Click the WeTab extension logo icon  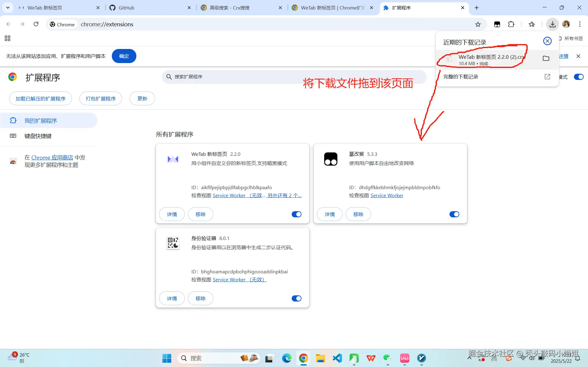pyautogui.click(x=173, y=159)
